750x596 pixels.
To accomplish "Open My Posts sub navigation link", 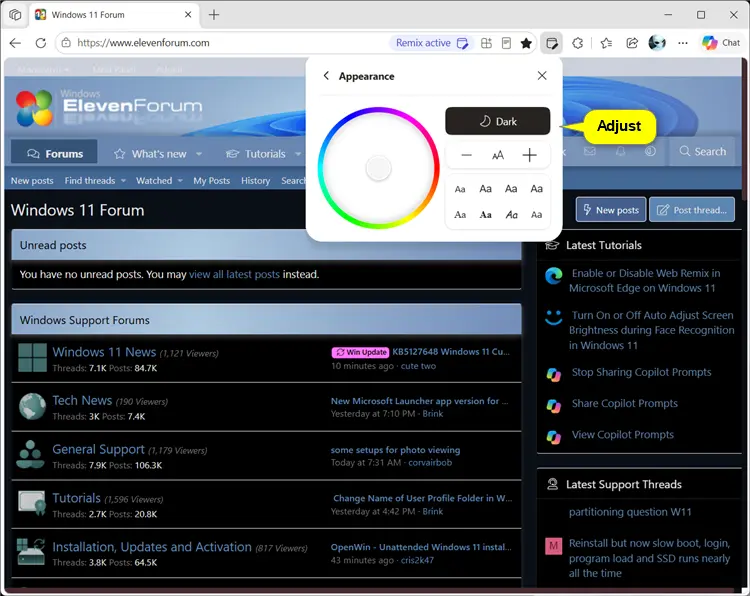I will pos(211,181).
